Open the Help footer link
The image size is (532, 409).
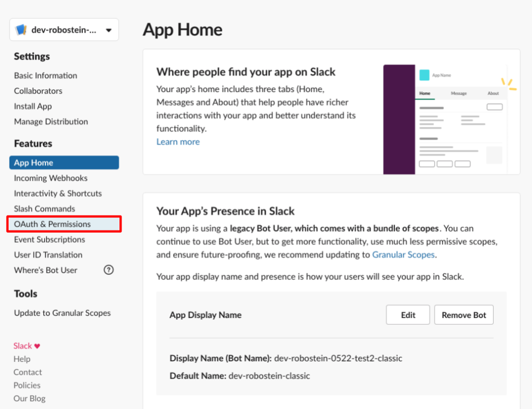pyautogui.click(x=22, y=359)
